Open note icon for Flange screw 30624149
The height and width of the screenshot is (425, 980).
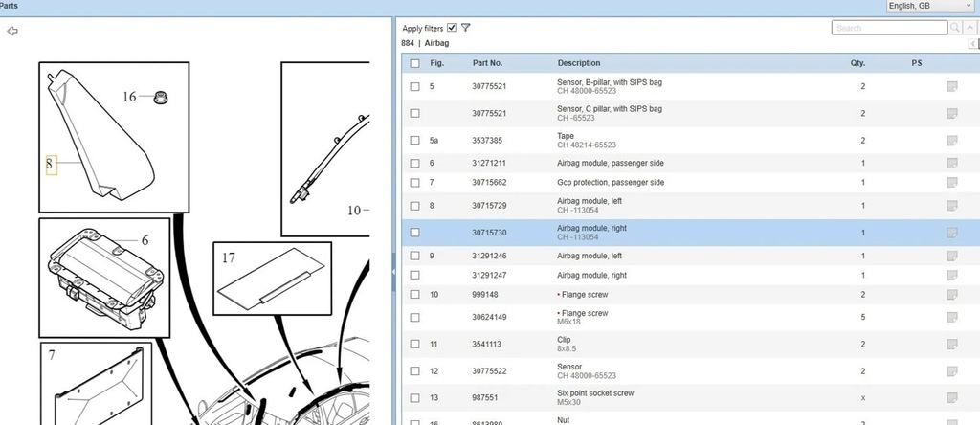tap(952, 318)
